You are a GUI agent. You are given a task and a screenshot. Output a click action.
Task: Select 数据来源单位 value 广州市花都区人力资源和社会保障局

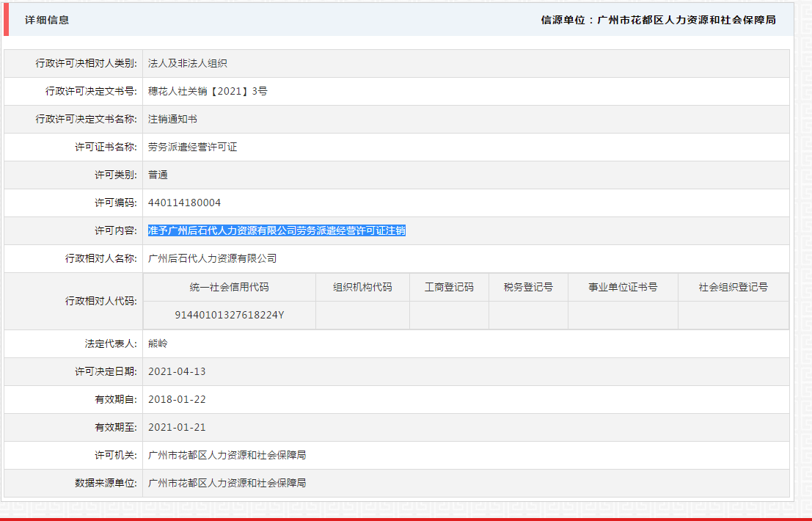pyautogui.click(x=227, y=484)
